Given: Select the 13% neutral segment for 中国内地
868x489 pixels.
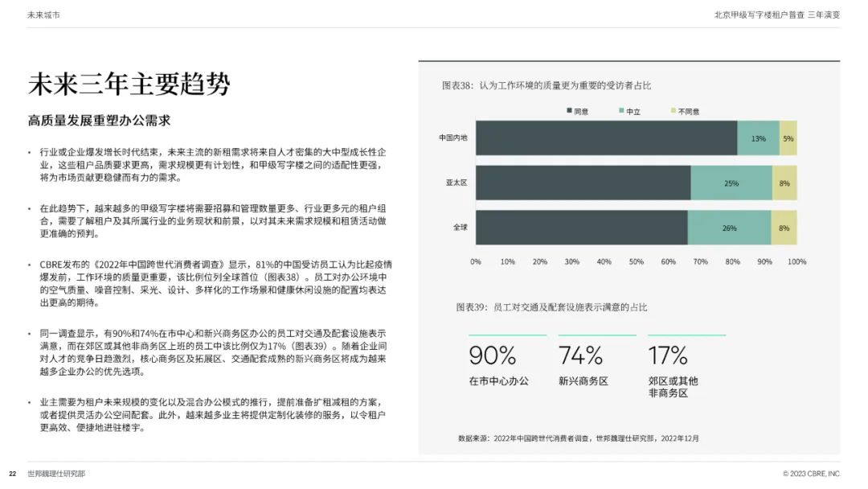Looking at the screenshot, I should point(758,138).
